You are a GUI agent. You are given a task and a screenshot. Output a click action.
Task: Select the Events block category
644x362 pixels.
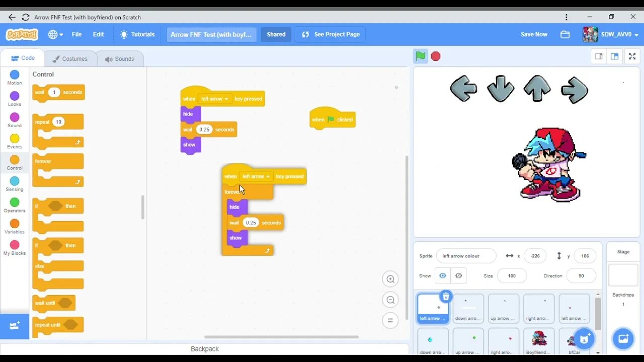coord(15,142)
